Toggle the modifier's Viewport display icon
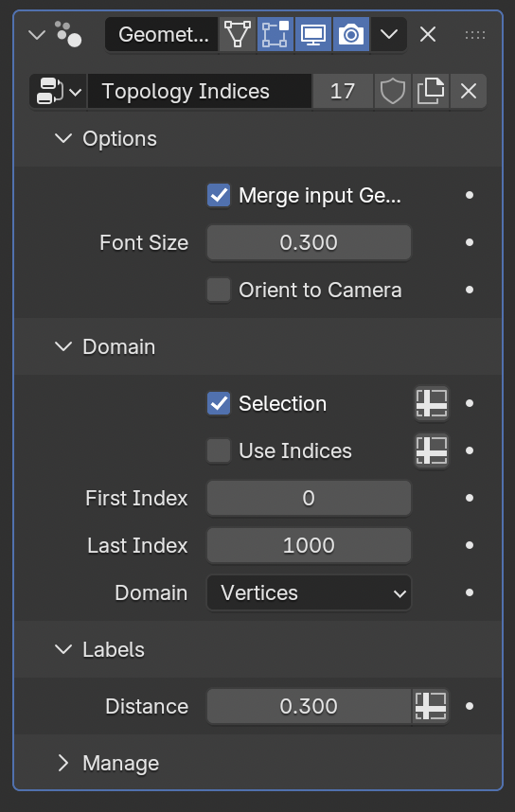The image size is (515, 812). 313,35
